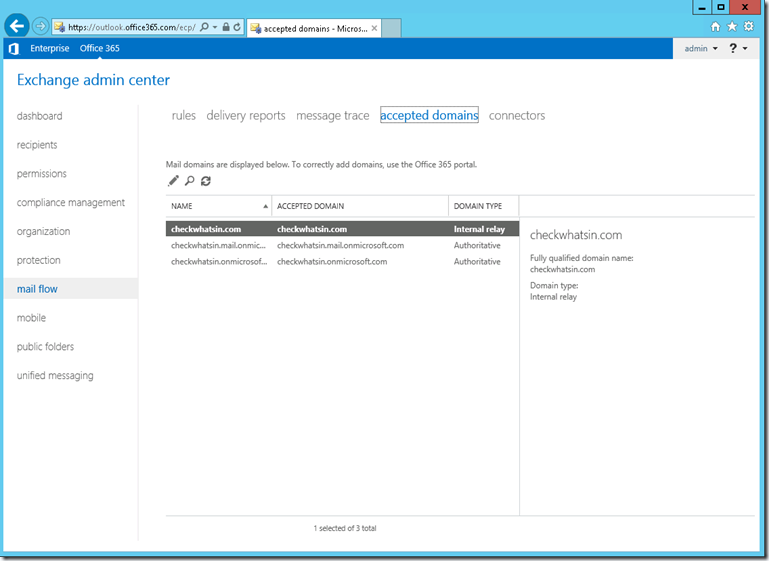Switch to the message trace tab
The width and height of the screenshot is (769, 561).
(x=333, y=115)
